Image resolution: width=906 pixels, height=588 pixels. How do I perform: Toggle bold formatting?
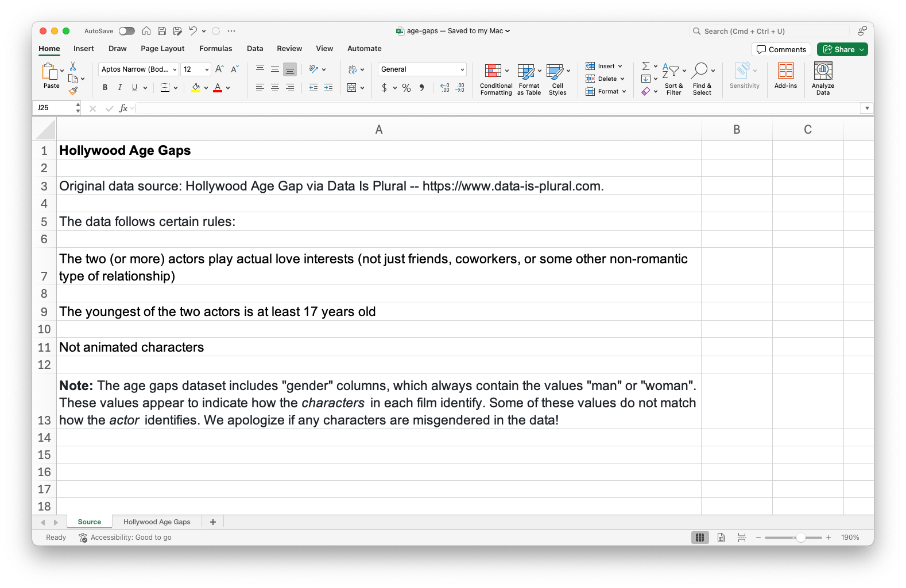pyautogui.click(x=105, y=88)
